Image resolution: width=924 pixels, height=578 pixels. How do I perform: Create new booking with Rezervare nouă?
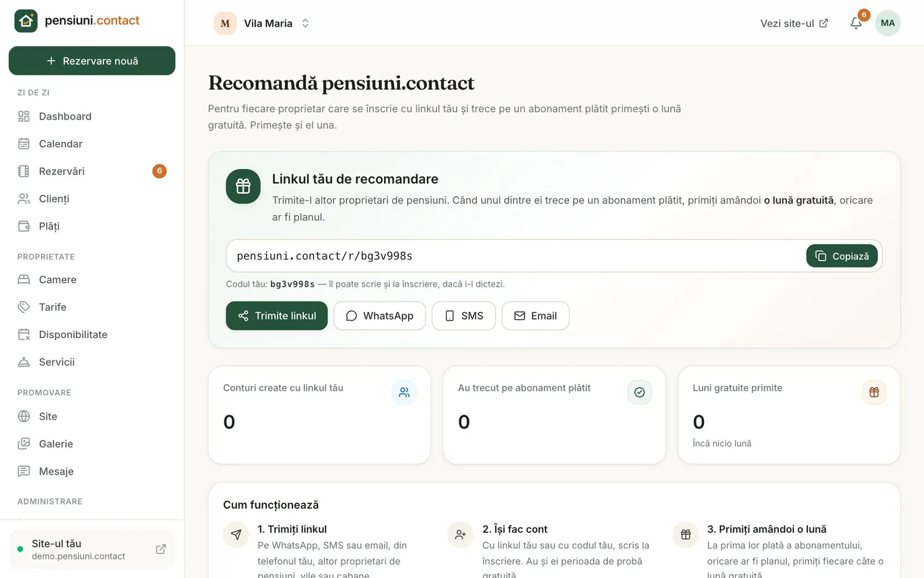pyautogui.click(x=92, y=61)
